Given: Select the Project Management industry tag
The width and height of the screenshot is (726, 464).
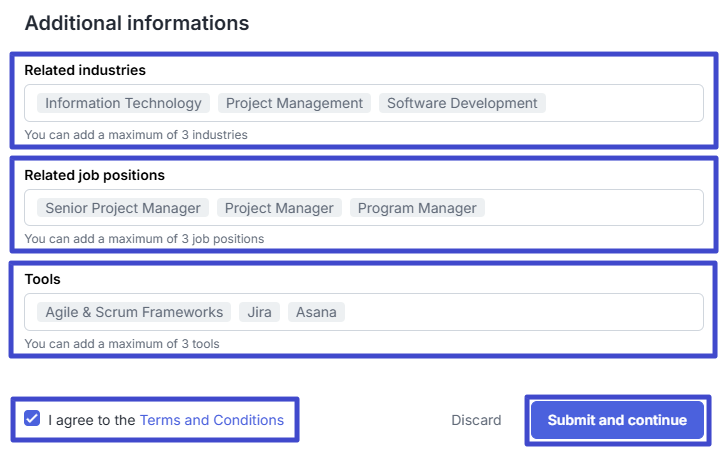Looking at the screenshot, I should click(x=294, y=103).
